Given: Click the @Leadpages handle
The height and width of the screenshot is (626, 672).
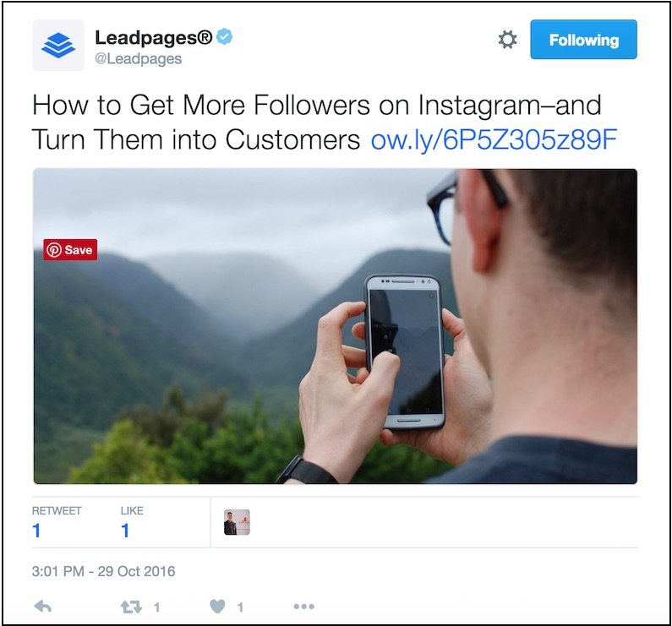Looking at the screenshot, I should (x=138, y=58).
